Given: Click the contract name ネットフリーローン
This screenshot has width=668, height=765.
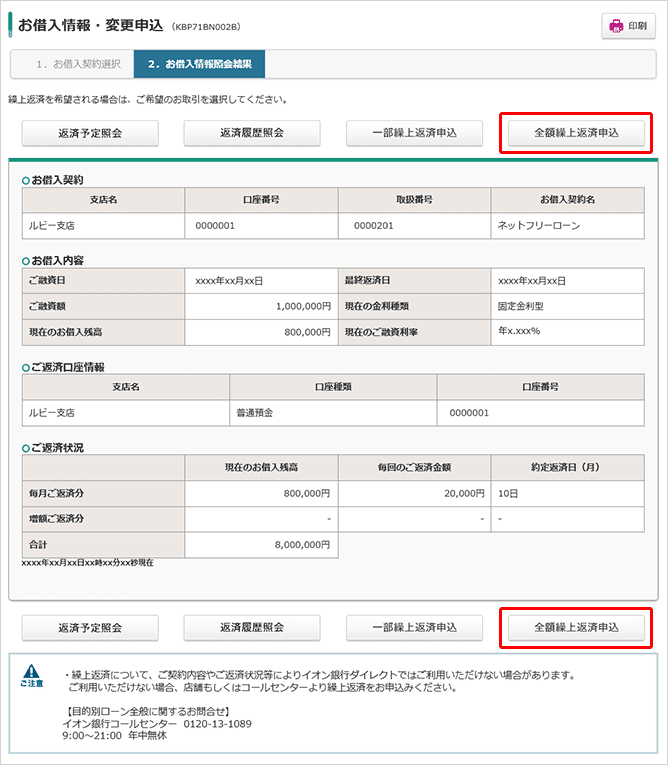Looking at the screenshot, I should (x=539, y=225).
